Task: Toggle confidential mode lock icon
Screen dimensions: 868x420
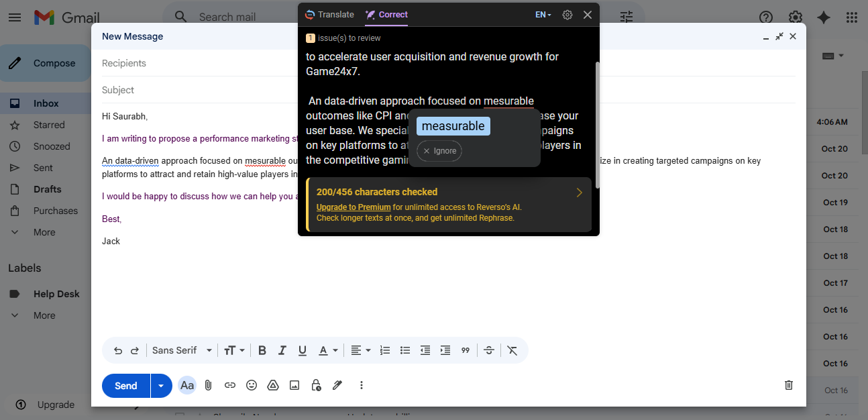Action: click(316, 385)
